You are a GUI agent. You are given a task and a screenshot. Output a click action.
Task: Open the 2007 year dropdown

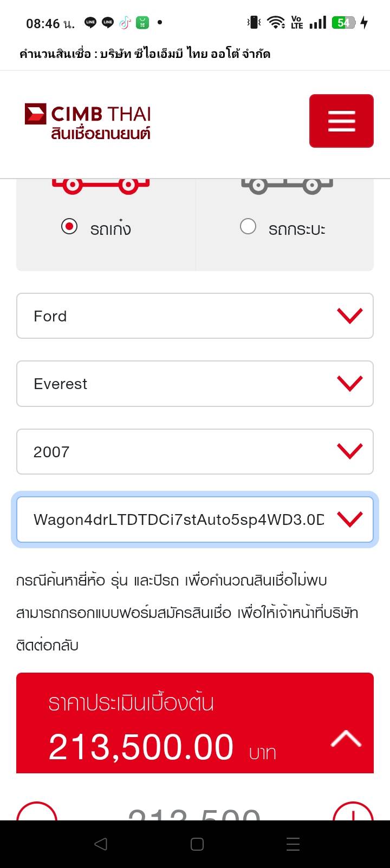(195, 452)
